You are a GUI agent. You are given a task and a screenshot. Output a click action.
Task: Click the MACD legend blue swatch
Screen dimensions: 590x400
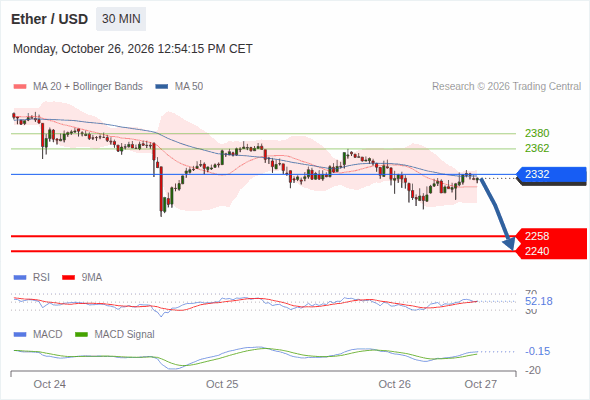click(x=20, y=335)
